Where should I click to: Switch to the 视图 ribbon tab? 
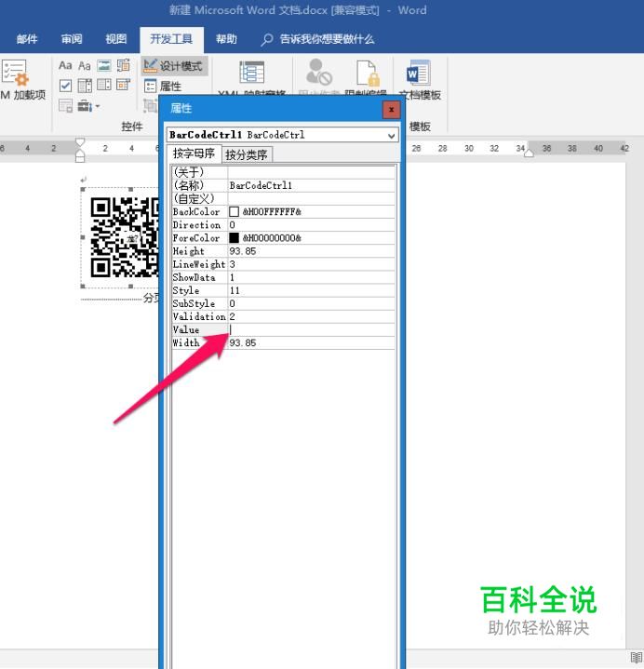tap(115, 39)
